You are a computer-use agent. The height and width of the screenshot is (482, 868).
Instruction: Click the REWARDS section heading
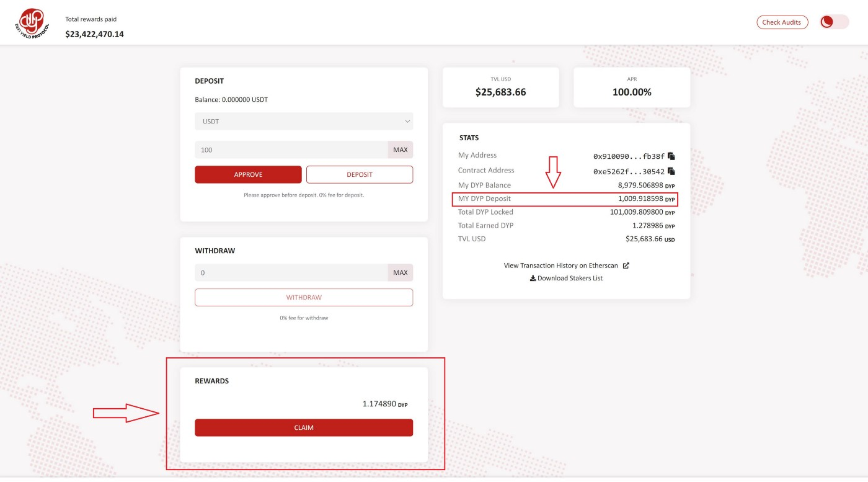(211, 382)
